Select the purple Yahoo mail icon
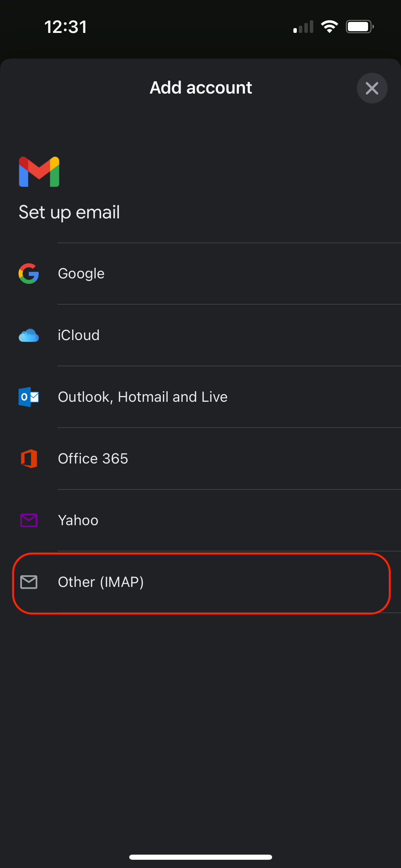This screenshot has width=401, height=868. tap(28, 520)
